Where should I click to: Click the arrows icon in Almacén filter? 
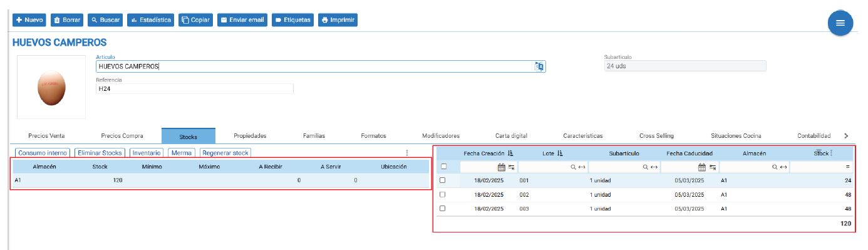coord(783,167)
